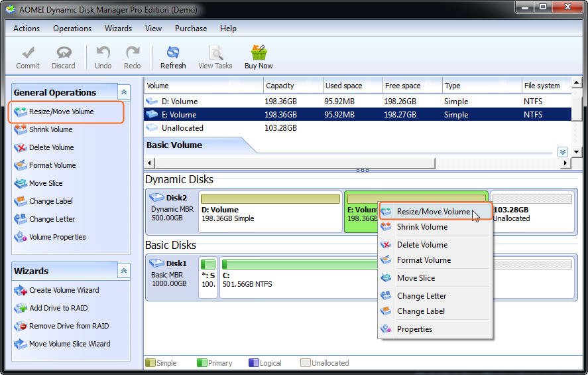Start Add Drive to RAID wizard
588x375 pixels.
pyautogui.click(x=58, y=308)
